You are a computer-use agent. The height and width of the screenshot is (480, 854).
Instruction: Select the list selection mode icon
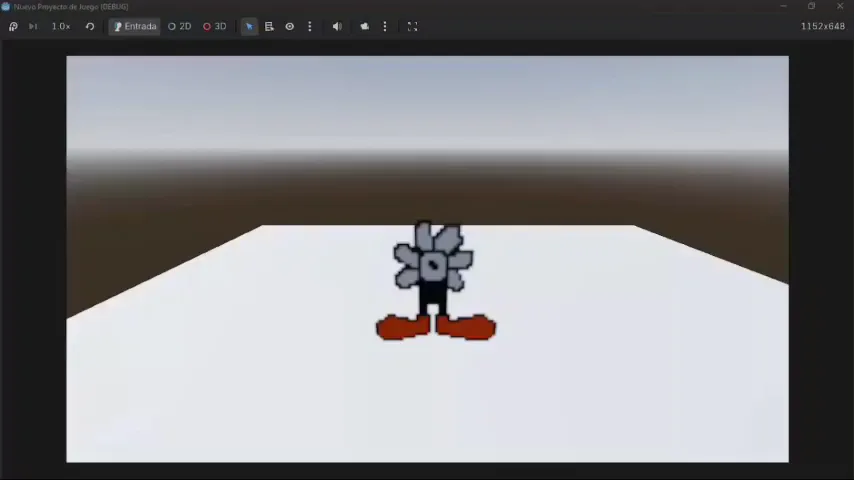pos(269,26)
